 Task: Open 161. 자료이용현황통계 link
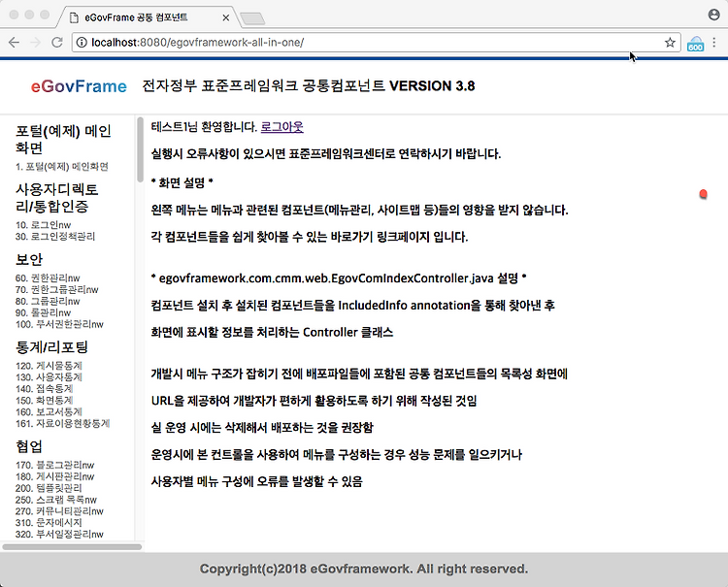pos(62,424)
